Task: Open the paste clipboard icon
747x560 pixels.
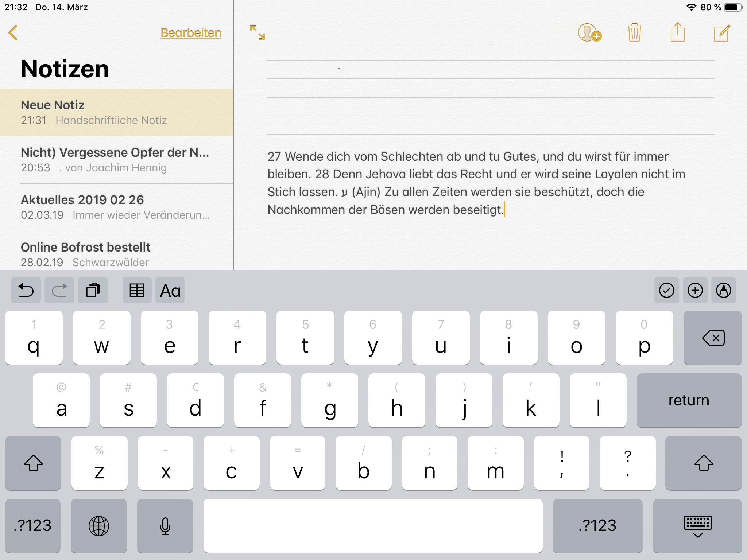Action: pos(93,291)
